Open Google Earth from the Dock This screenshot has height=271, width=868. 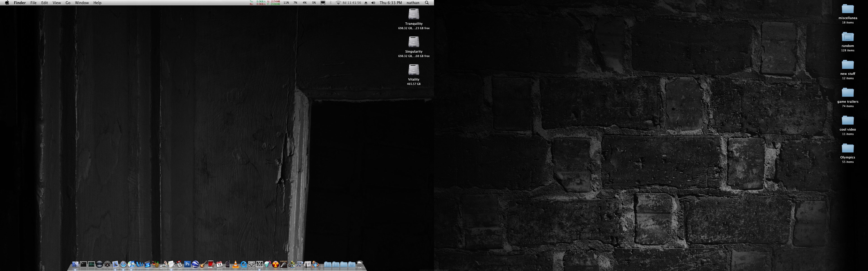196,265
